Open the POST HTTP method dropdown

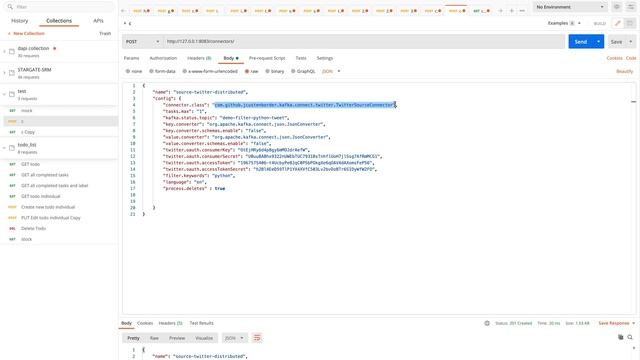(x=142, y=42)
